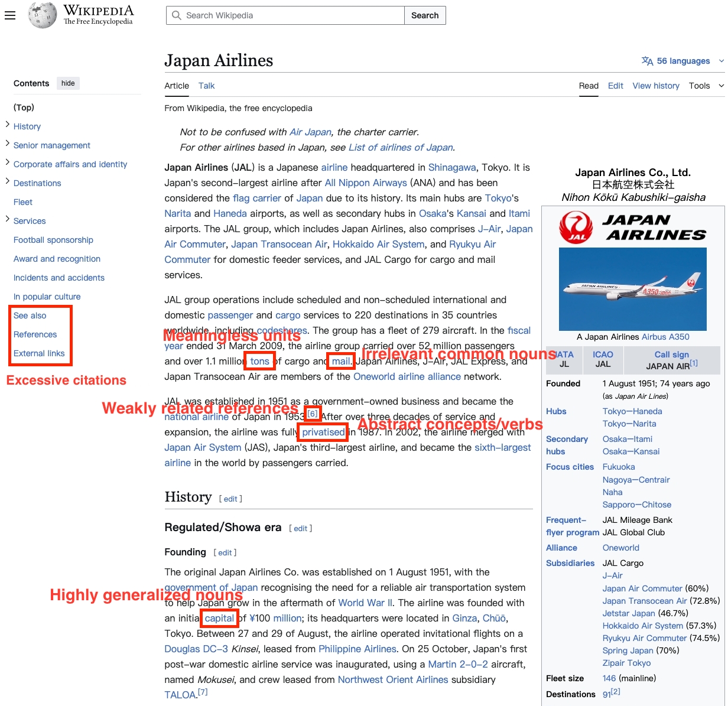Click citation 6 next to national airline
728x706 pixels.
[312, 414]
